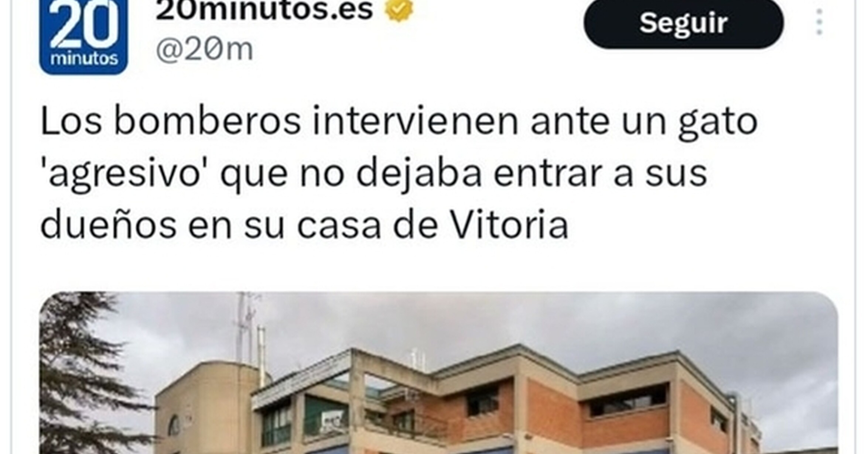Click the cloudy sky in the photo
This screenshot has height=454, width=868.
tap(554, 321)
